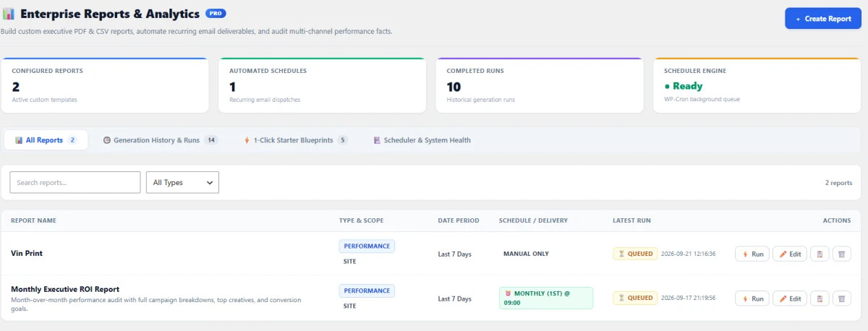Click the Scheduler Engine Ready status
Screen dimensions: 868x331
tap(683, 86)
